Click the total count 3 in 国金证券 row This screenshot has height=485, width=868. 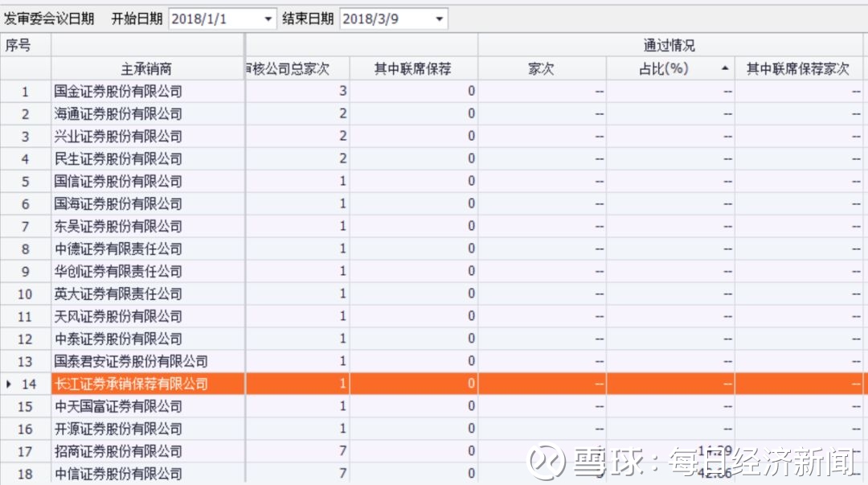coord(342,91)
